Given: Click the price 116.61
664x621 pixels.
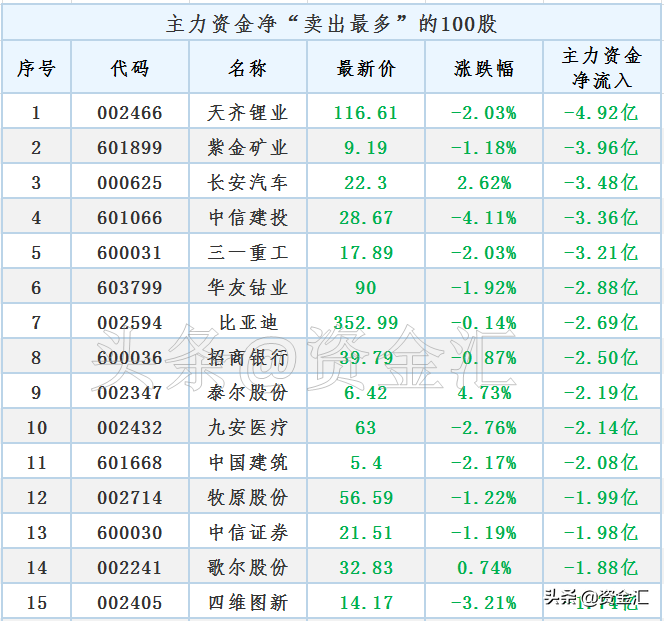Looking at the screenshot, I should pos(366,113).
